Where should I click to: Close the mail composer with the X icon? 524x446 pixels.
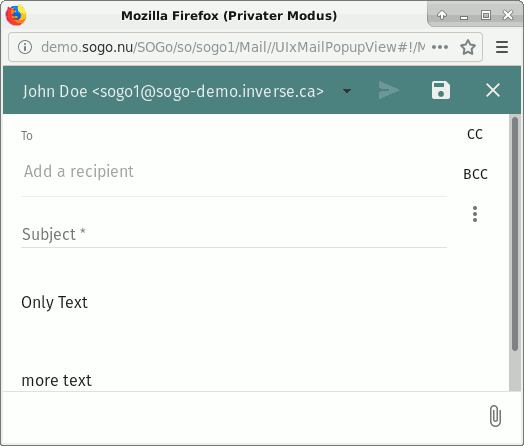click(493, 90)
